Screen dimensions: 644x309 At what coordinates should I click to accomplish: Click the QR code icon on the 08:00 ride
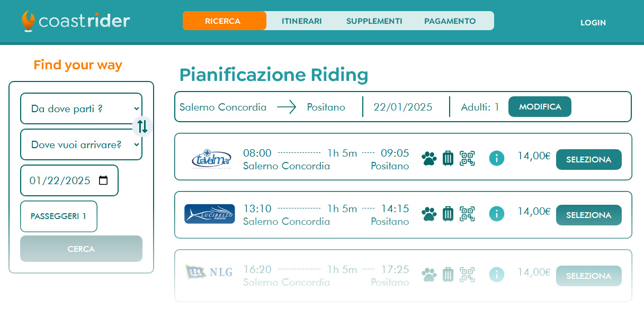467,158
